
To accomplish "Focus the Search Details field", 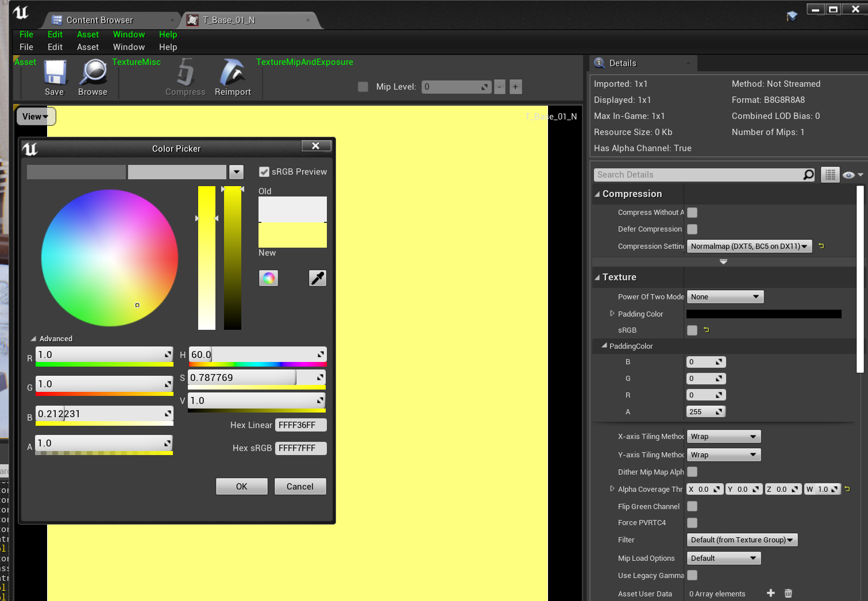I will pos(699,175).
